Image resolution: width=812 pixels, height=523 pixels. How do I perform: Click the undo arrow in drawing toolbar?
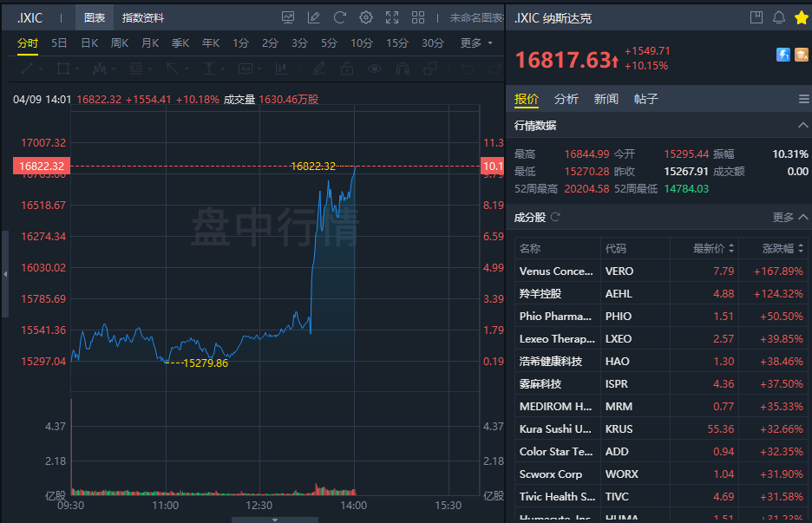point(468,69)
